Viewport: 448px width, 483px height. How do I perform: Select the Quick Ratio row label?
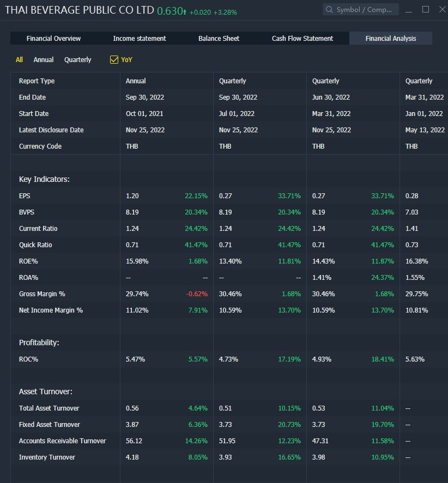[x=35, y=245]
